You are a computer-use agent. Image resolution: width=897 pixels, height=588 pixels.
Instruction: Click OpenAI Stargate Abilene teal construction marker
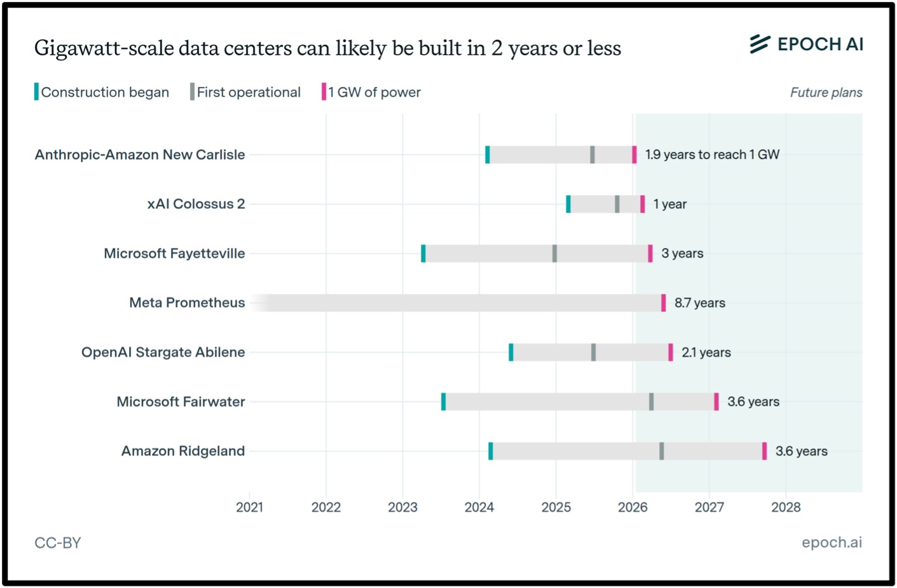[510, 352]
